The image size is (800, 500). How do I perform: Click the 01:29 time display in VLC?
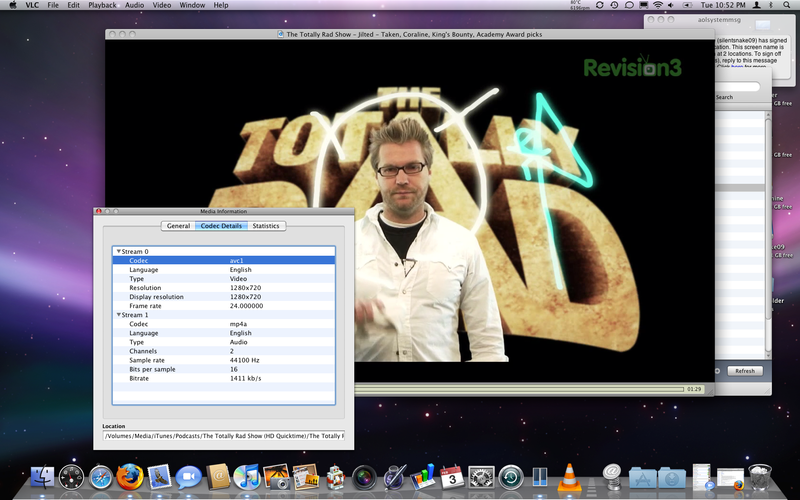coord(694,389)
